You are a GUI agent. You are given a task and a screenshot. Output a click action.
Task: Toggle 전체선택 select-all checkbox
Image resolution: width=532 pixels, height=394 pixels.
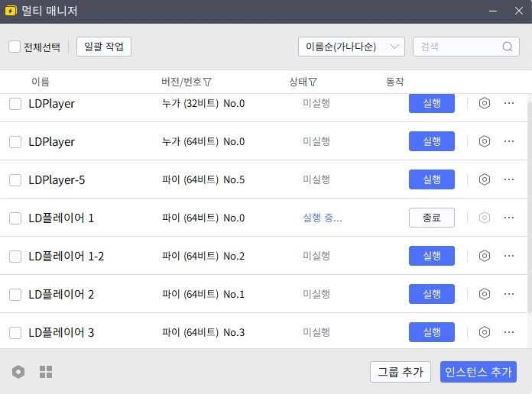pyautogui.click(x=15, y=47)
